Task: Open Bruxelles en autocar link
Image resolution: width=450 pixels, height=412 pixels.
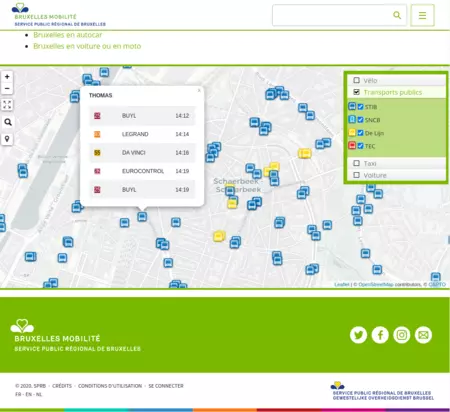Action: pos(68,35)
